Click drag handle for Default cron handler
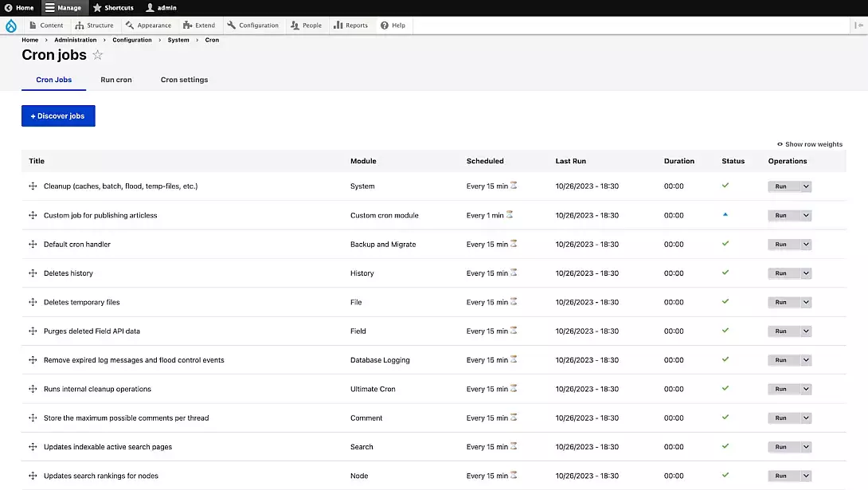This screenshot has width=868, height=490. pos(33,245)
